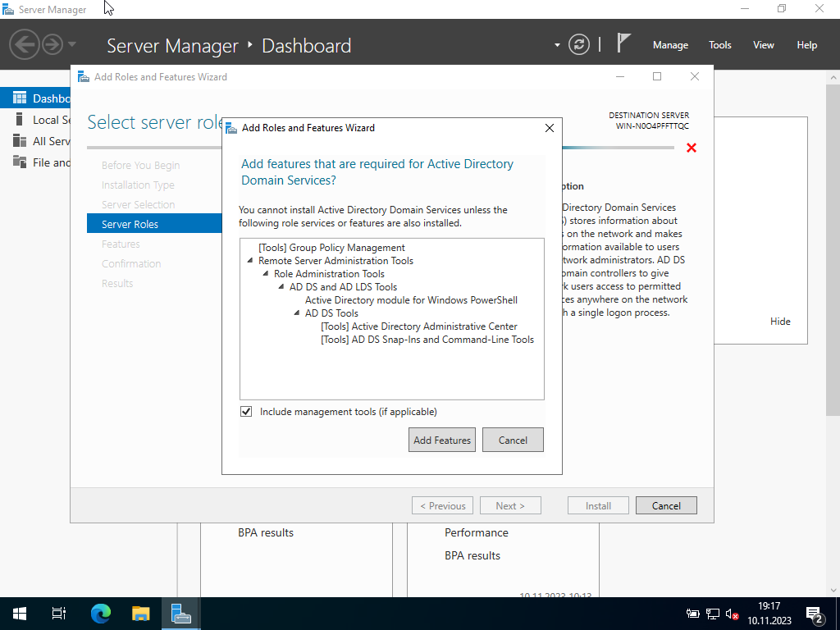Click the Hide link on the dashboard
This screenshot has height=630, width=840.
pos(780,322)
